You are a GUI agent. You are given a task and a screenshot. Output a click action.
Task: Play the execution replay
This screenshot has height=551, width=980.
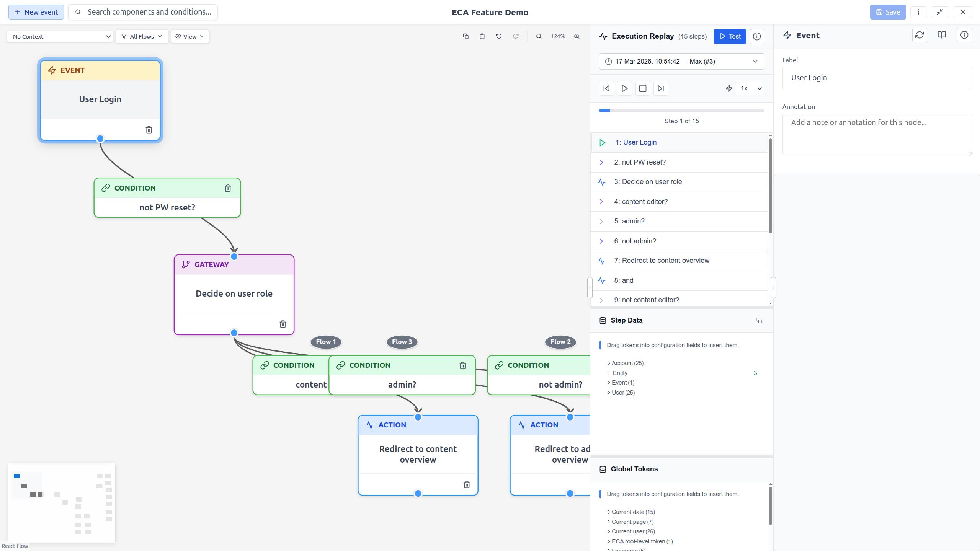click(624, 88)
